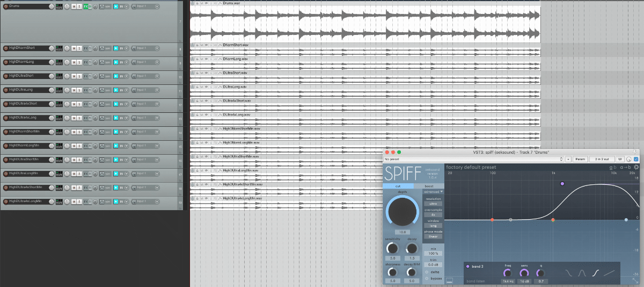Switch spiff to cut mode tab
644x287 pixels.
398,186
